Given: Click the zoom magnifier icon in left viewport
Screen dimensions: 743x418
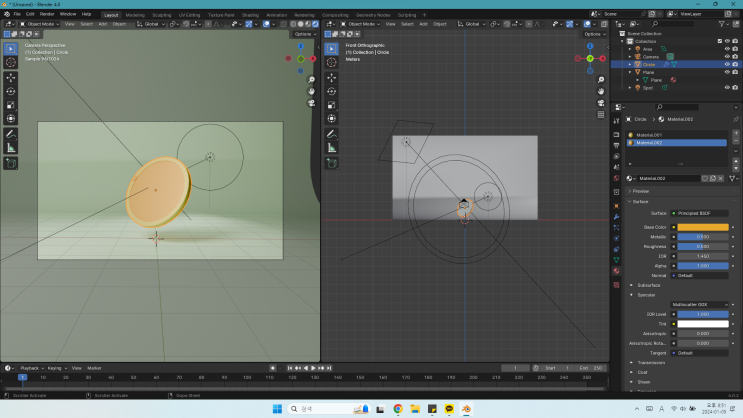Looking at the screenshot, I should (312, 80).
